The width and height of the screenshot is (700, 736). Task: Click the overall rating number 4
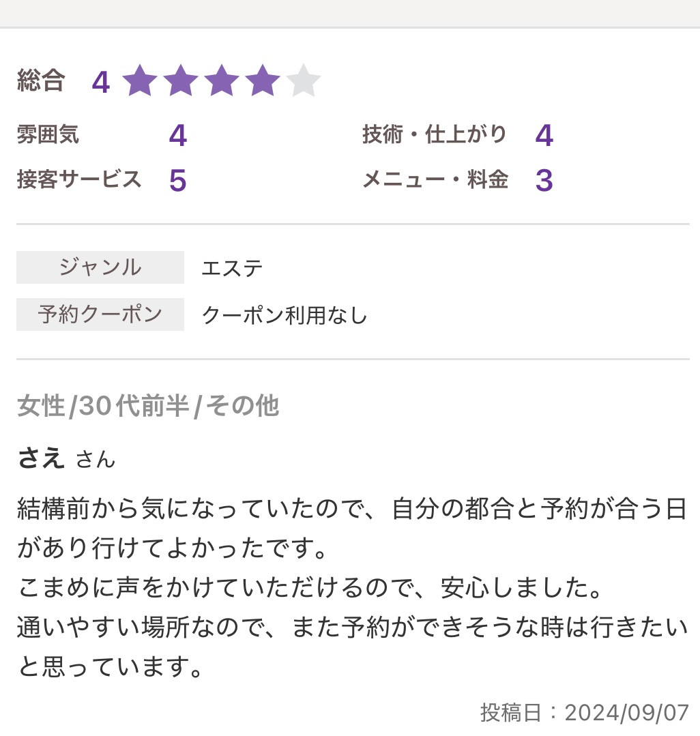pyautogui.click(x=101, y=83)
